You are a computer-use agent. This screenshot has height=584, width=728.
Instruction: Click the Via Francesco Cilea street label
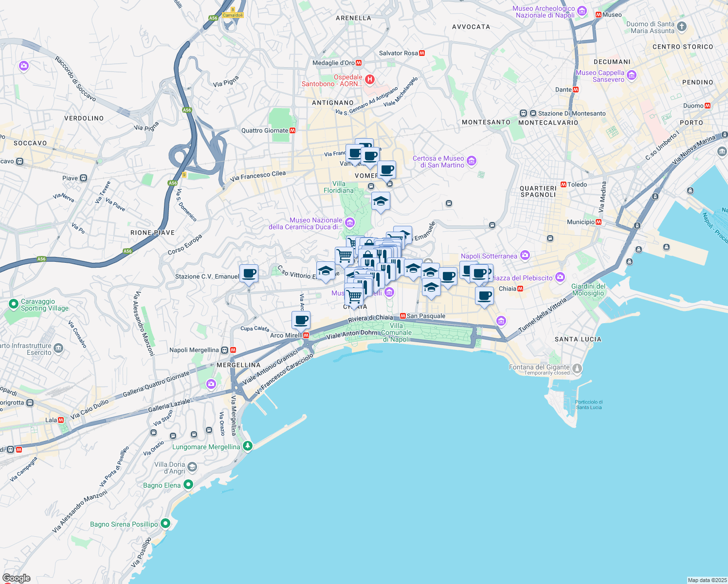coord(258,176)
